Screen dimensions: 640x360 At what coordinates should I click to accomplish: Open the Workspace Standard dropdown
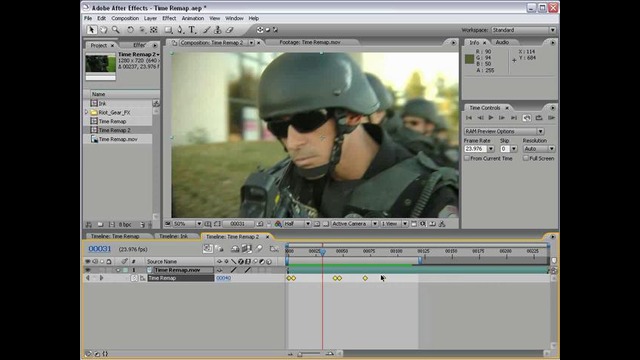(x=524, y=30)
